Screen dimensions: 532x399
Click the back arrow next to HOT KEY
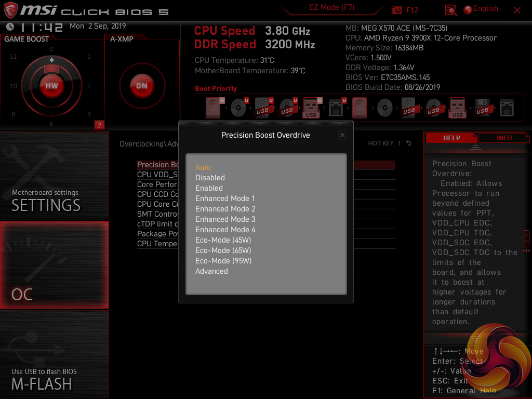pos(409,143)
